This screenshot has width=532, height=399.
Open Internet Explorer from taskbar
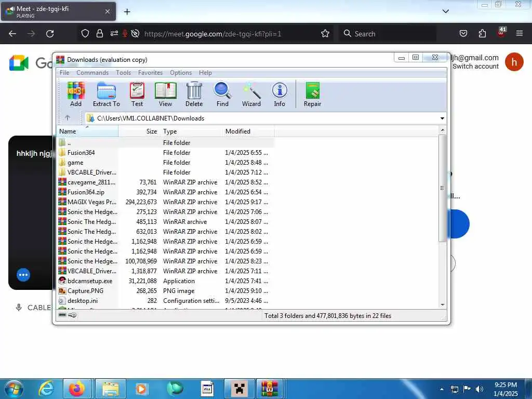46,389
